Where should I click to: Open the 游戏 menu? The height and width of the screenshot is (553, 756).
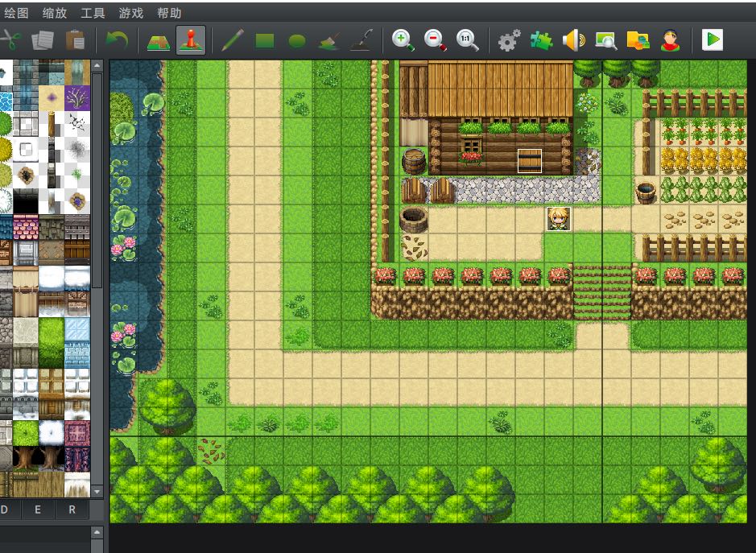130,13
